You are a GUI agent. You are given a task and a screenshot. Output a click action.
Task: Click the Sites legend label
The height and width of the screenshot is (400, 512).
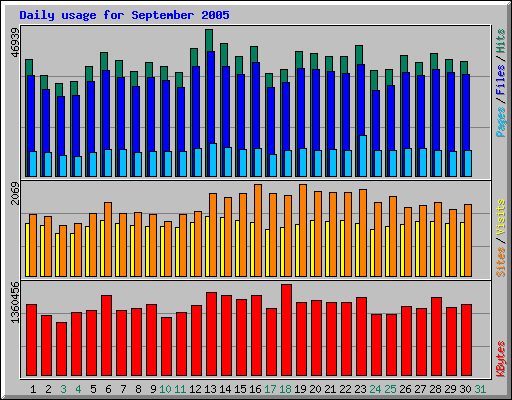coord(501,262)
